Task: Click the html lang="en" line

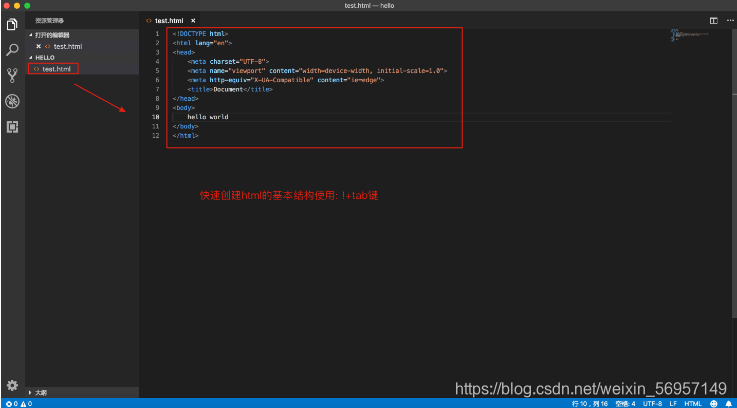Action: (x=202, y=43)
